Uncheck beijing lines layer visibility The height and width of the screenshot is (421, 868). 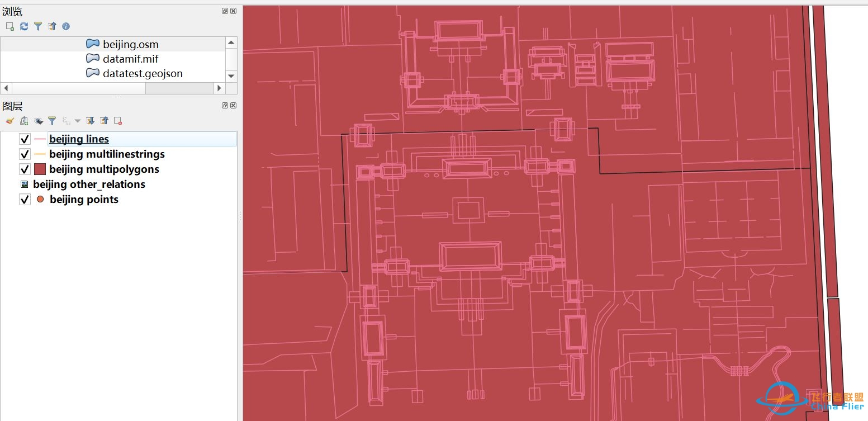click(25, 139)
